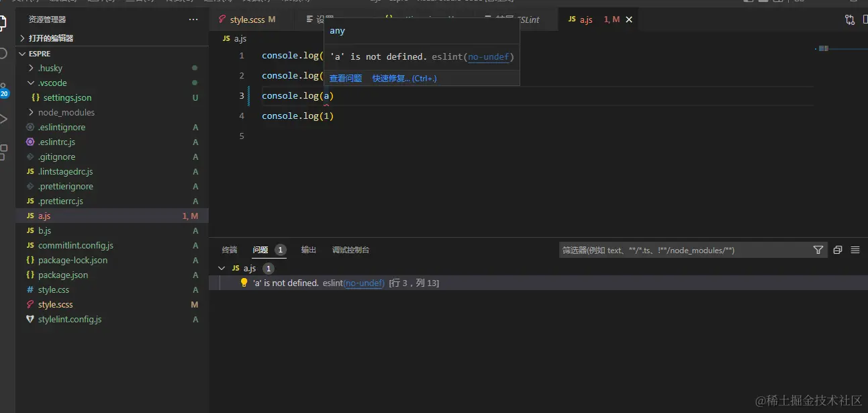868x413 pixels.
Task: Open .lintstagedrc.js file
Action: click(65, 171)
